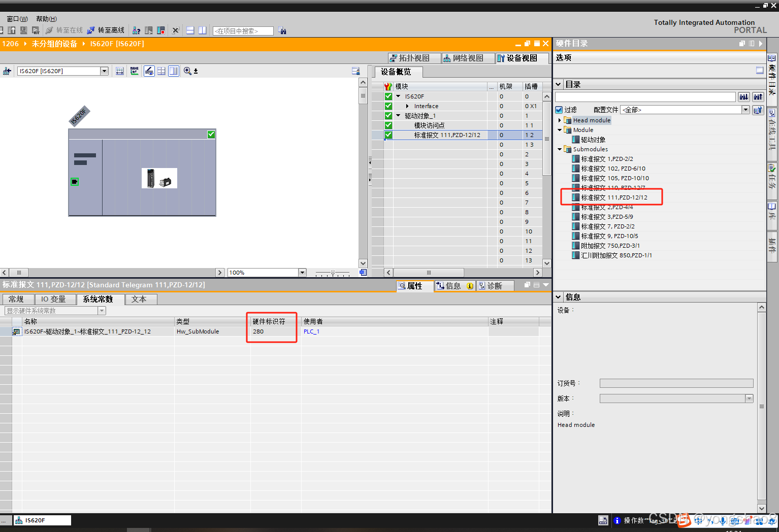The image size is (779, 532).
Task: Open the 帮助(H) menu
Action: tap(46, 19)
